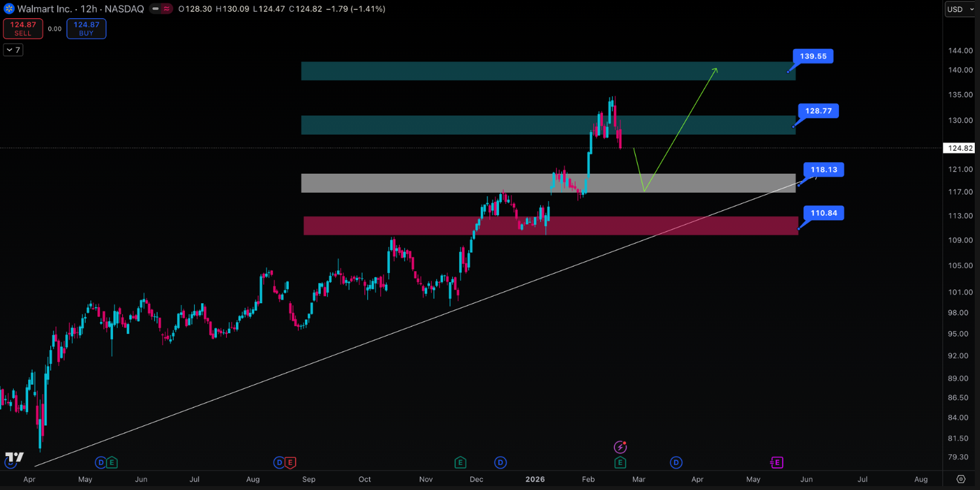Toggle the market status pill indicator
Image resolution: width=980 pixels, height=490 pixels.
pos(155,9)
